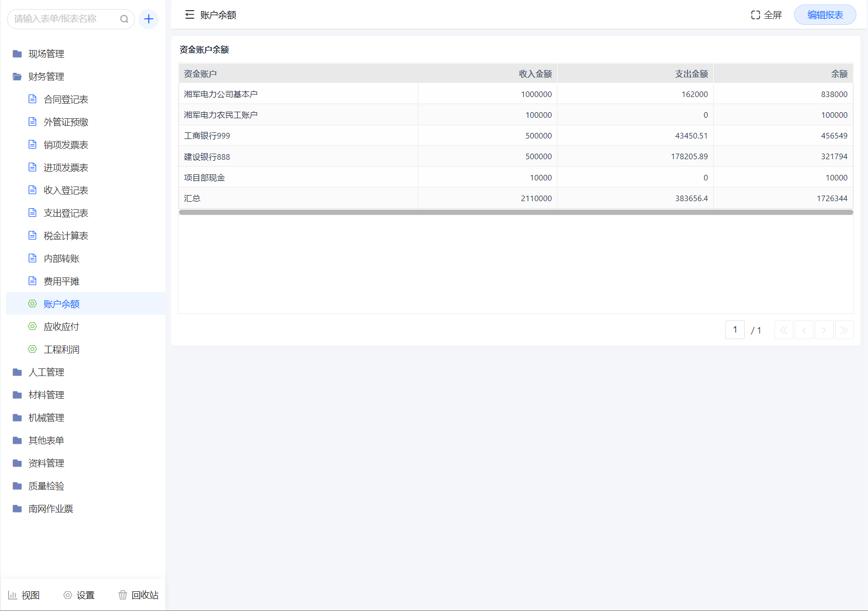Click the 编辑报表 button
The width and height of the screenshot is (868, 611).
click(825, 15)
